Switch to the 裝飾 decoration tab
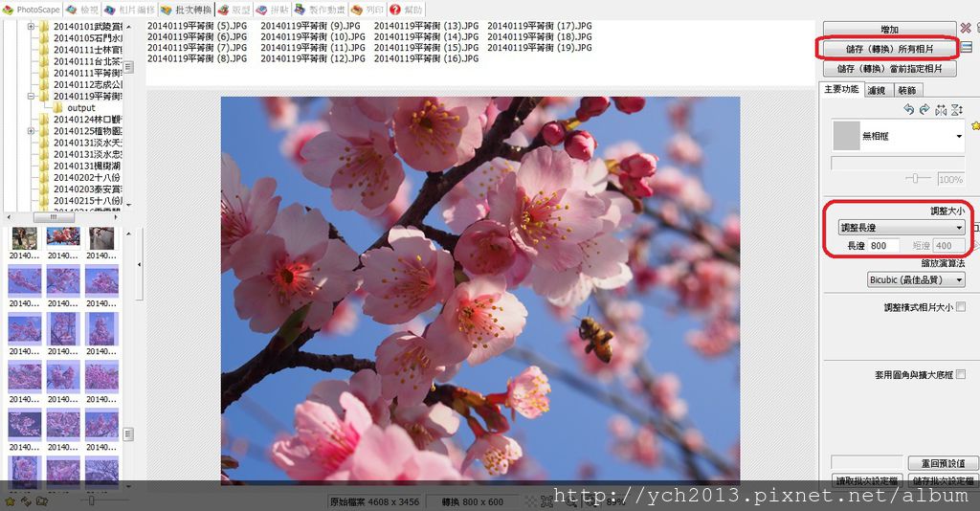 point(908,90)
